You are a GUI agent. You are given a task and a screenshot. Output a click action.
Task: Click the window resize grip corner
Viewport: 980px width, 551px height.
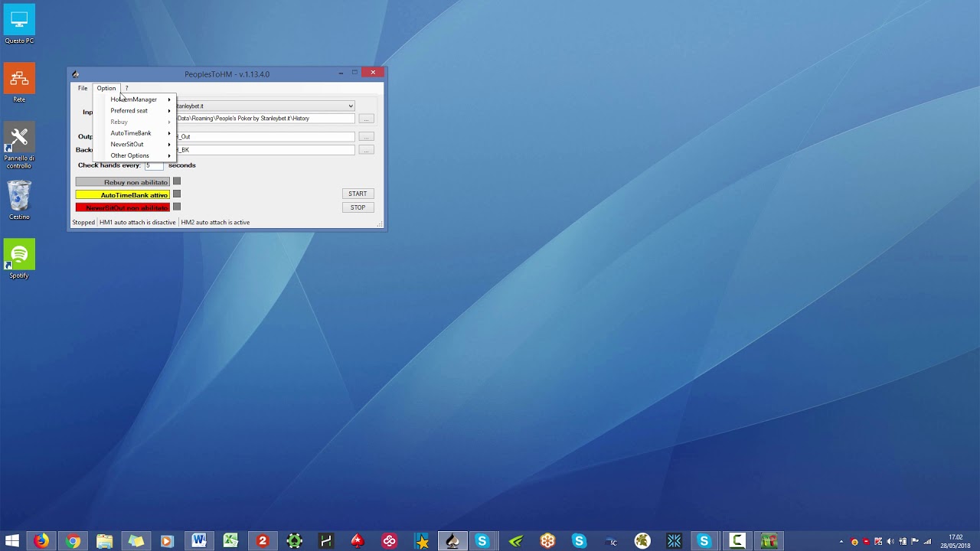pyautogui.click(x=380, y=224)
